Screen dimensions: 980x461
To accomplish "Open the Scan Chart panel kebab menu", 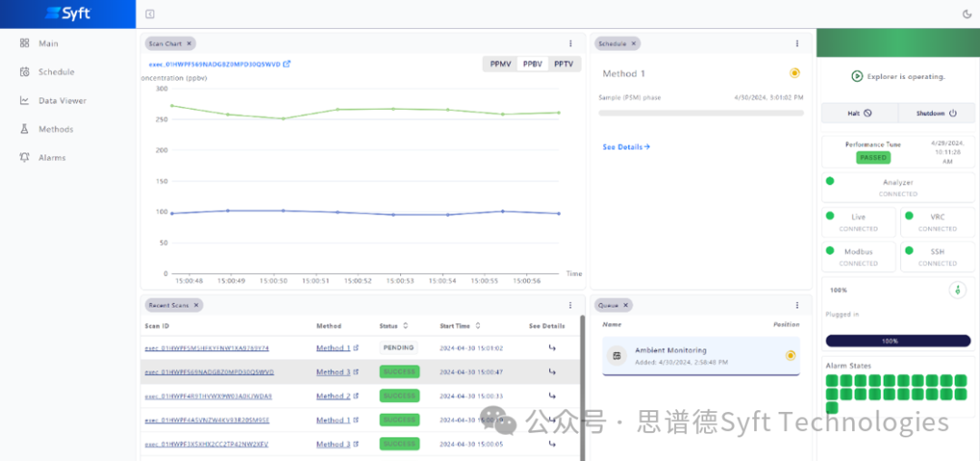I will pyautogui.click(x=571, y=44).
